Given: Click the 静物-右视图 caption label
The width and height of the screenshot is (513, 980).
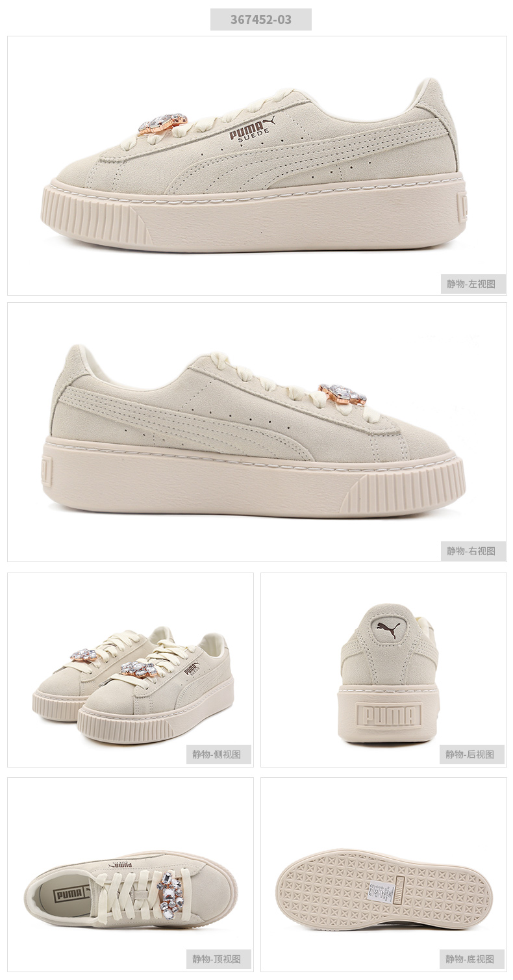Looking at the screenshot, I should pyautogui.click(x=473, y=551).
